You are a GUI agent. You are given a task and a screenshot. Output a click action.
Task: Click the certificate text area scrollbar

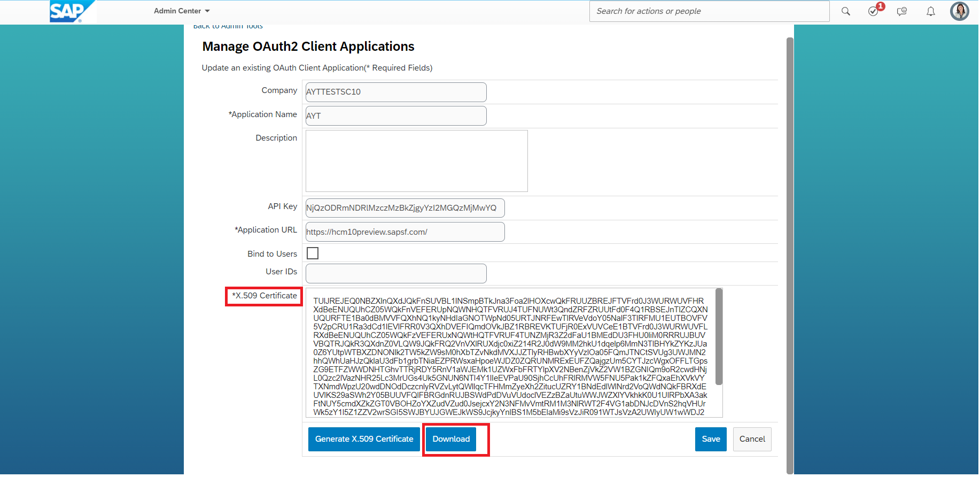(719, 337)
